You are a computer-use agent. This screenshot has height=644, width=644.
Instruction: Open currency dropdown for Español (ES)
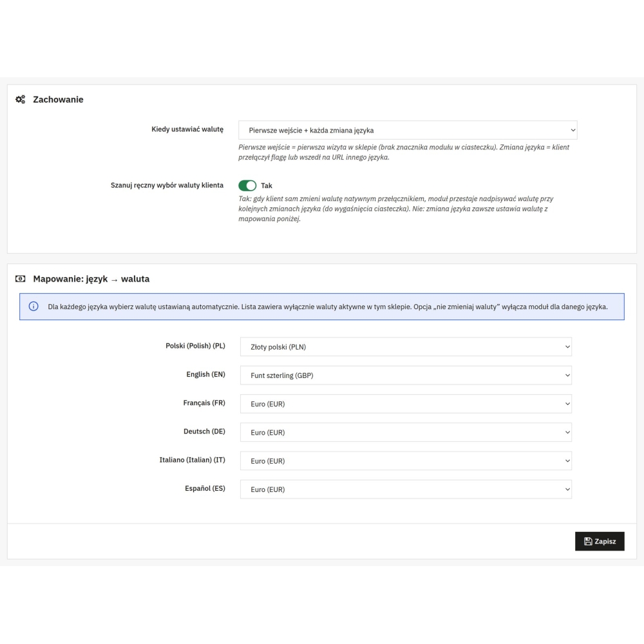point(406,489)
